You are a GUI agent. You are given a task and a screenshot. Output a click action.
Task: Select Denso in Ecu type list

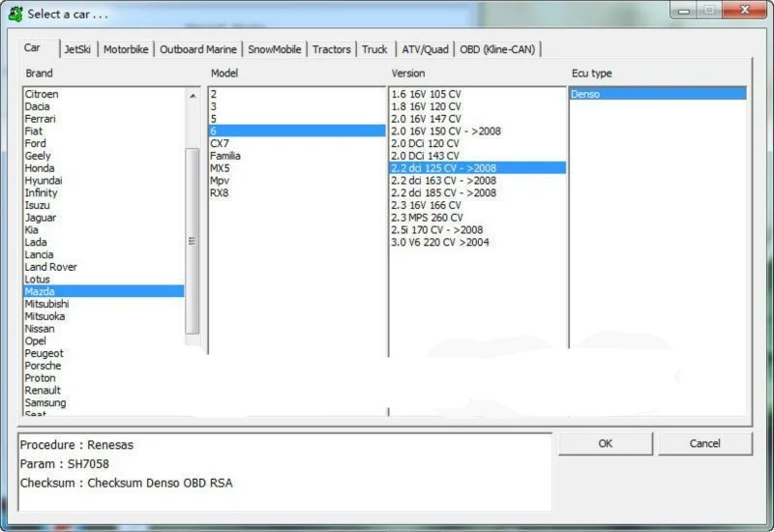pos(658,94)
